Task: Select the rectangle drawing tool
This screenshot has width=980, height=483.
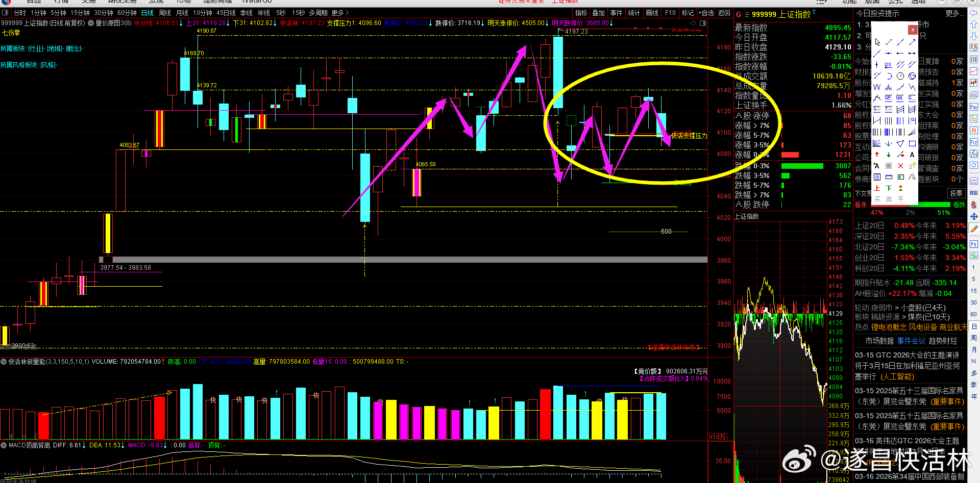Action: tap(912, 143)
